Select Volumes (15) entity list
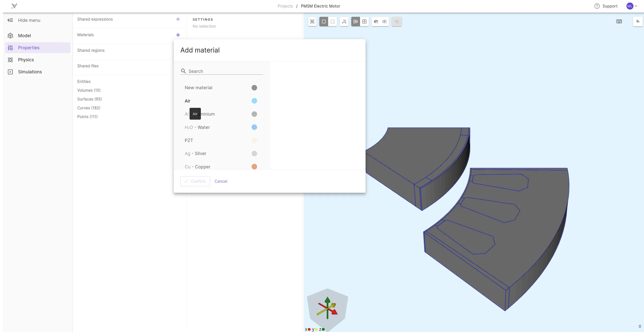The width and height of the screenshot is (644, 332). coord(89,90)
